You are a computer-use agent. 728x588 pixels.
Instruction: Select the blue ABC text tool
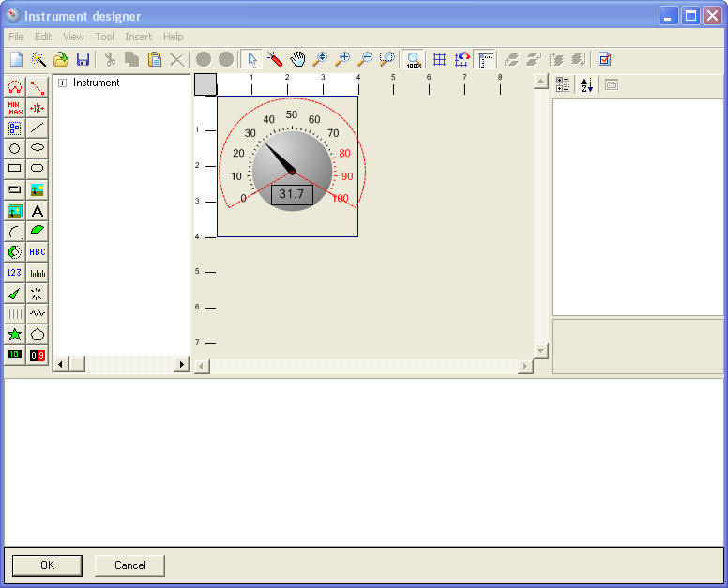click(38, 252)
